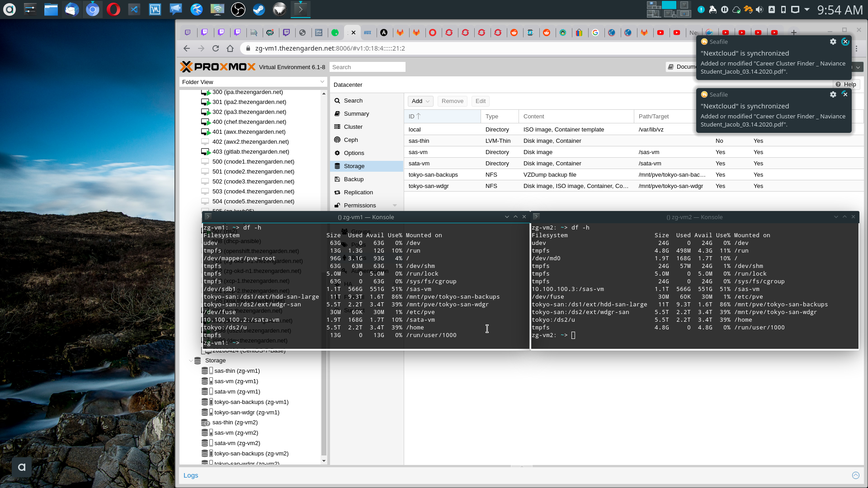868x488 pixels.
Task: Select the 'tokyo-san-wdgr' storage table row
Action: [x=633, y=186]
